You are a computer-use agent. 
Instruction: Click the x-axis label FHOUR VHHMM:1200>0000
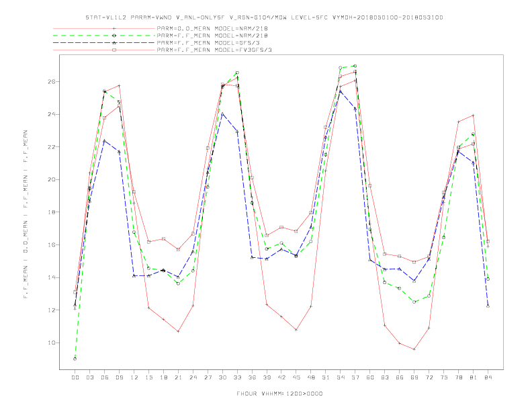(x=279, y=394)
